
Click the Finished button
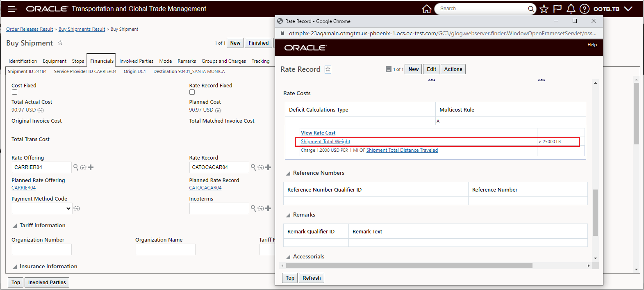[259, 43]
